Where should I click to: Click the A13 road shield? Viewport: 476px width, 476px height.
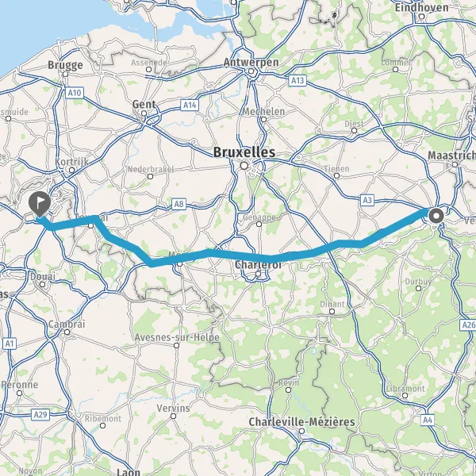297,80
